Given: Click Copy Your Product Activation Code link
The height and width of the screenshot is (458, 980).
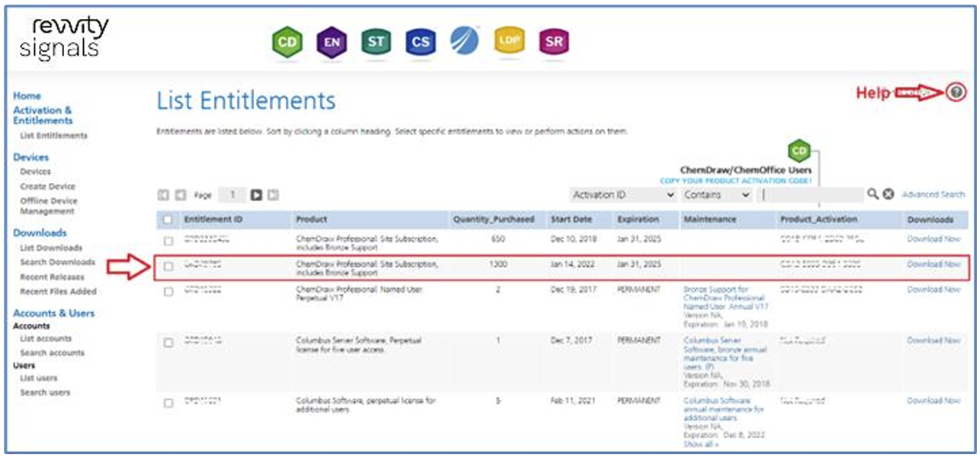Looking at the screenshot, I should click(736, 181).
